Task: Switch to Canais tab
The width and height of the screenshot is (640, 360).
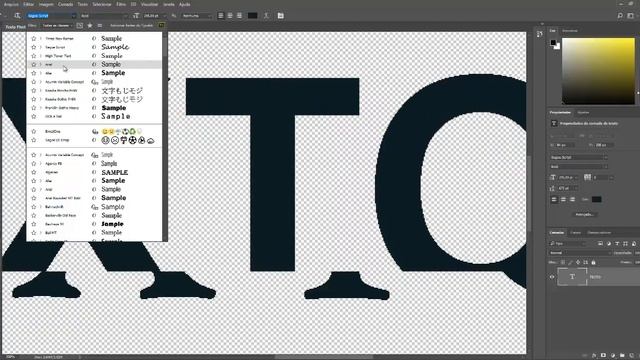Action: tap(576, 233)
